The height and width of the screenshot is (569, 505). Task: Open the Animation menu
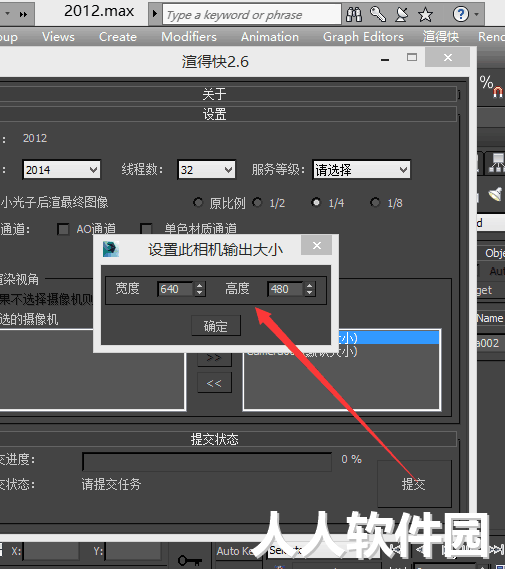(270, 37)
